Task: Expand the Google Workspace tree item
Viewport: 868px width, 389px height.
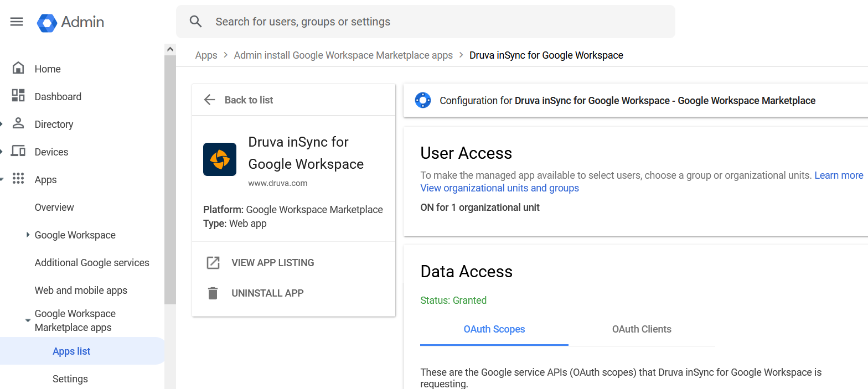Action: pyautogui.click(x=28, y=235)
